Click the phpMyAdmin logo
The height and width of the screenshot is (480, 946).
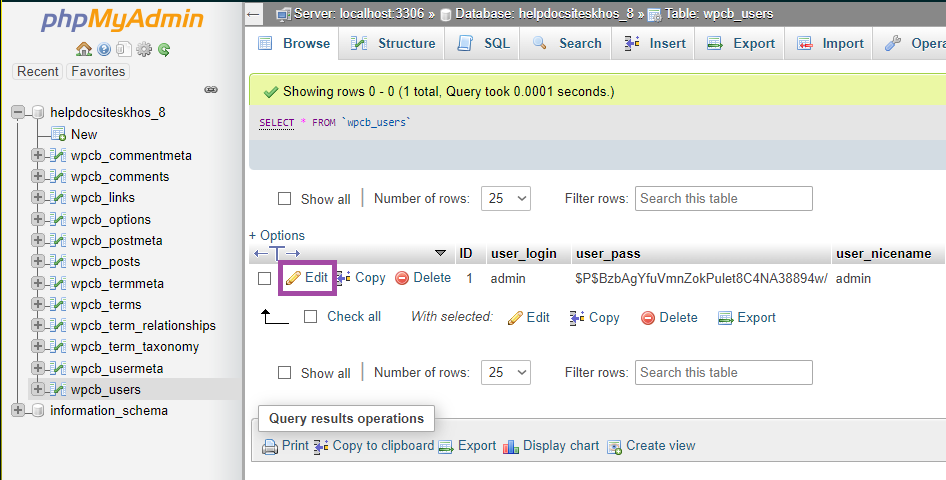click(x=122, y=20)
